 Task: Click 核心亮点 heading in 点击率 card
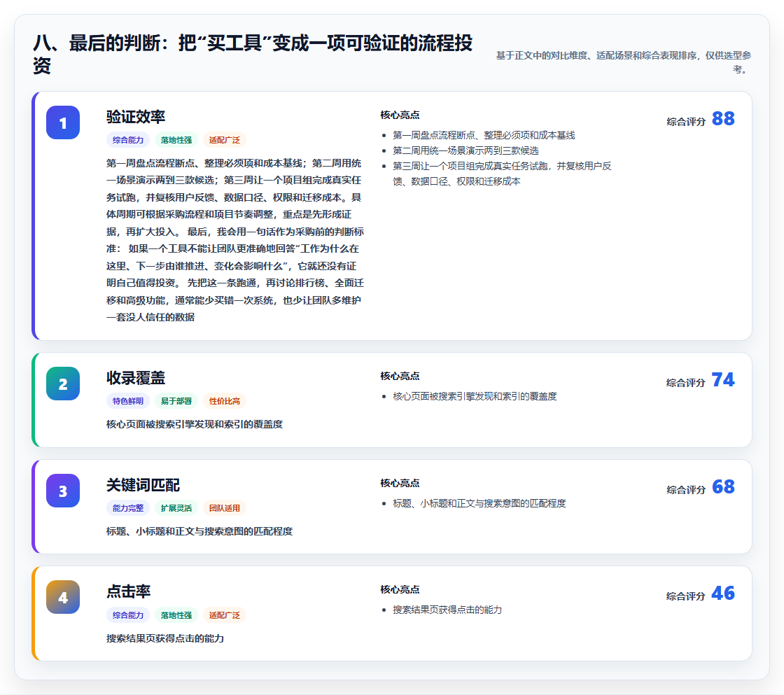[400, 589]
